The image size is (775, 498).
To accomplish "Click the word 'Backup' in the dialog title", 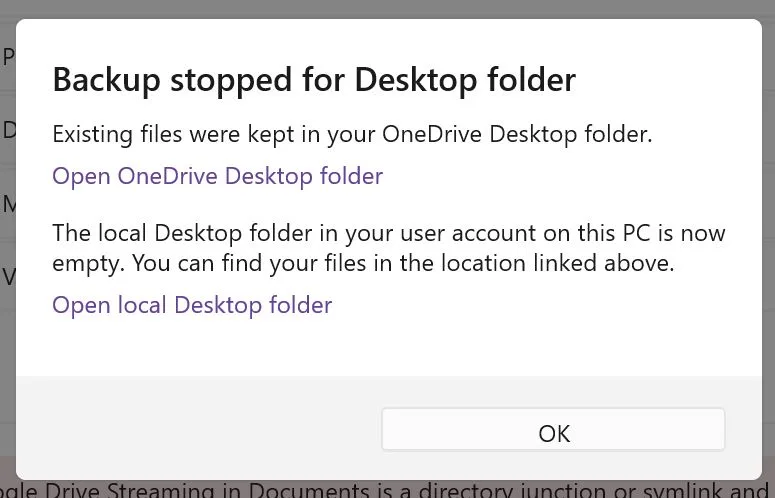I will 106,80.
